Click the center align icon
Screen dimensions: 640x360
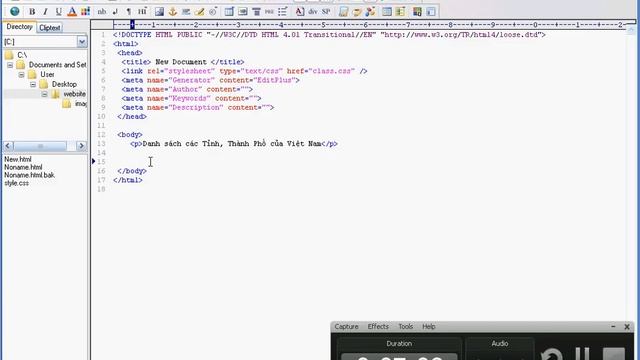(256, 12)
